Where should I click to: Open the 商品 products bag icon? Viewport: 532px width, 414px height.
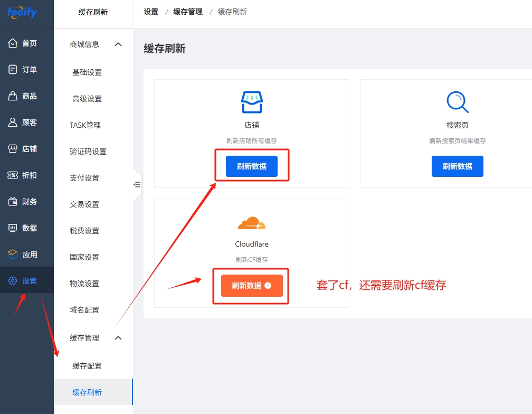(13, 96)
